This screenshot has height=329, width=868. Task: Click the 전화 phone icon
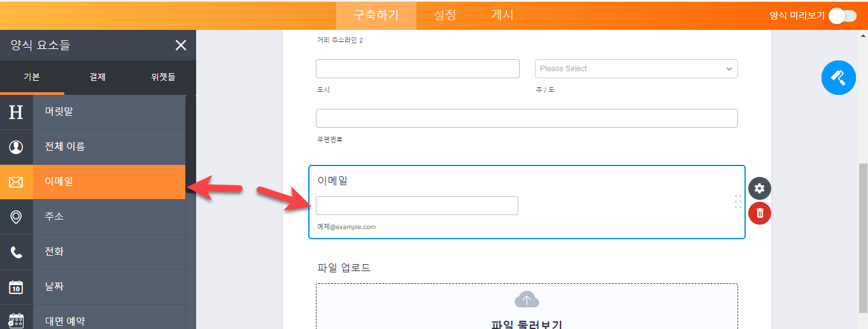point(16,252)
